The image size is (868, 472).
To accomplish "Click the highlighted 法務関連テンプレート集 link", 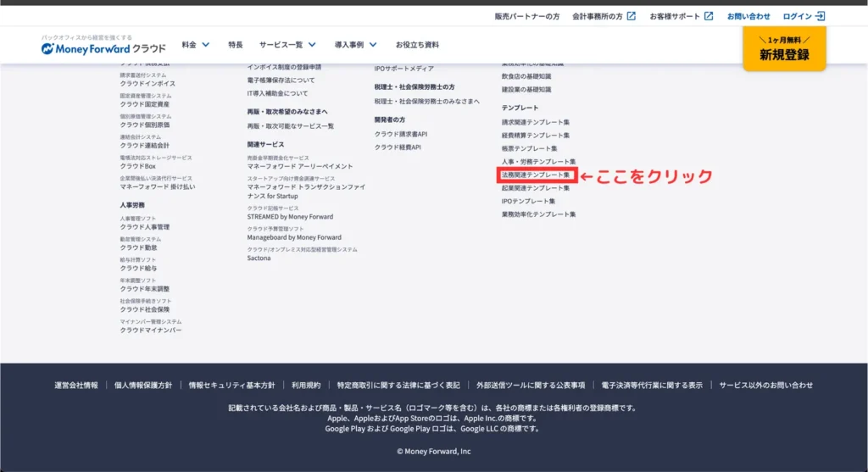I will pyautogui.click(x=536, y=175).
